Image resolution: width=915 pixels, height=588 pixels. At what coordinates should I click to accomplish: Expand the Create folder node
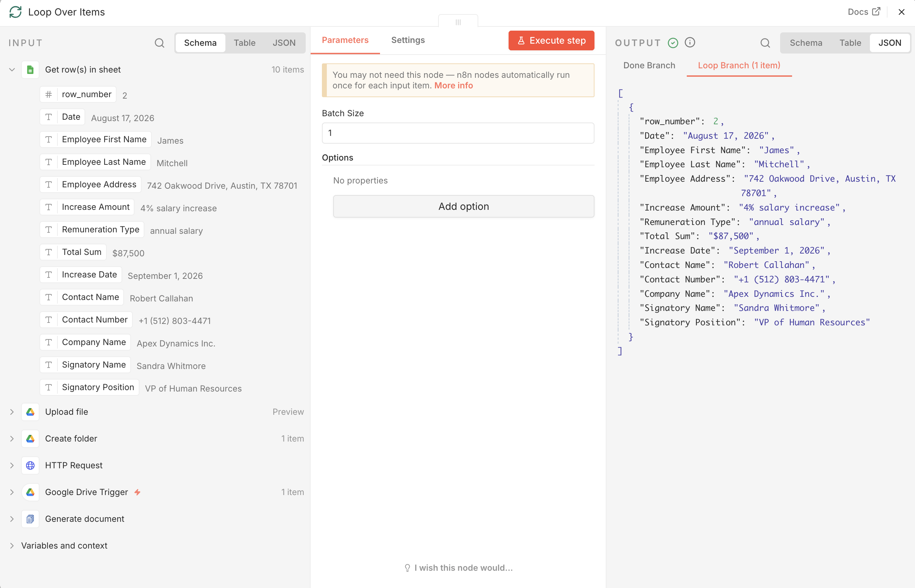(12, 438)
